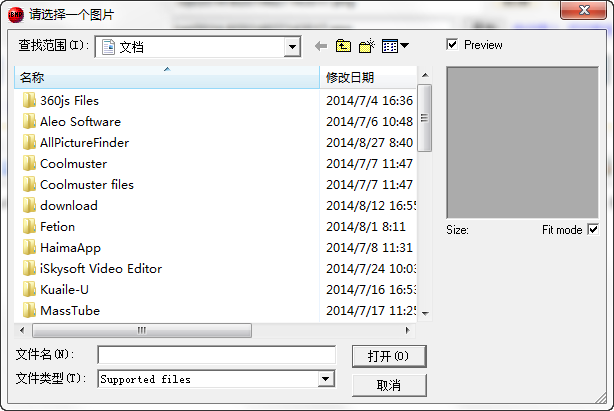Click the 打开 button
The width and height of the screenshot is (614, 411).
[x=389, y=356]
